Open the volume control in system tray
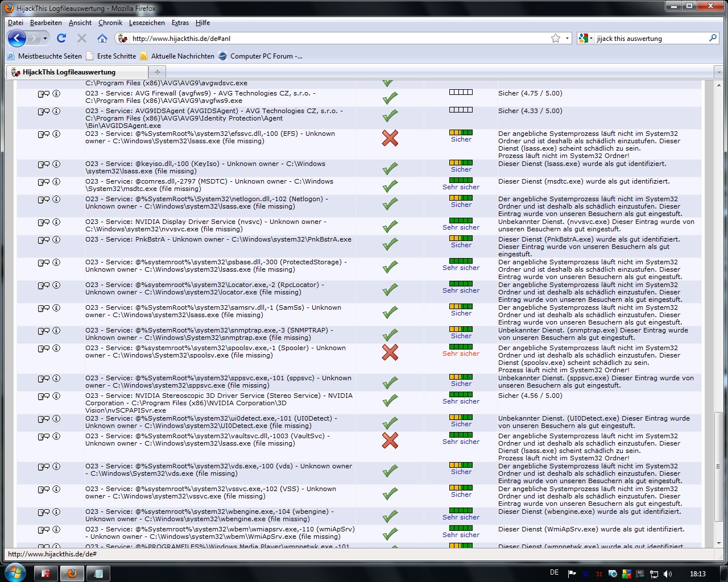 668,574
